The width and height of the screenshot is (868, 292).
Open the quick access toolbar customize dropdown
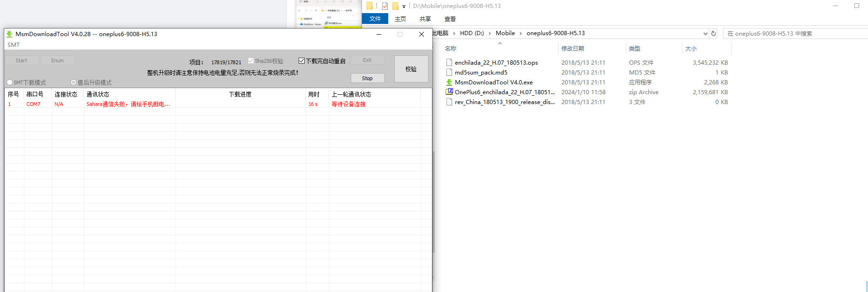point(404,7)
